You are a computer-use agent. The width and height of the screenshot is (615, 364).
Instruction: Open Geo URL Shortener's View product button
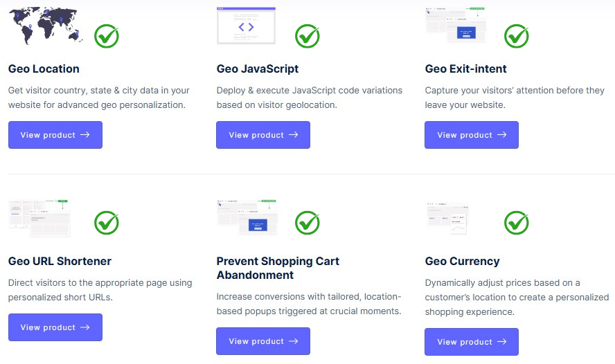55,327
